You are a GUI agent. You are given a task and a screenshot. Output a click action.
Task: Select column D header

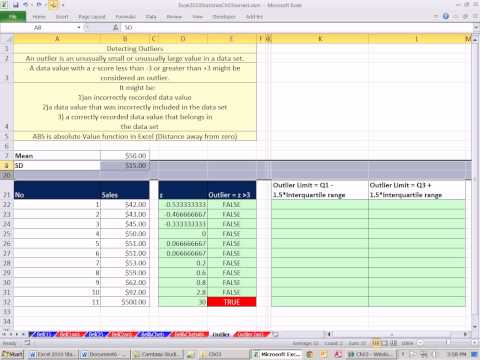point(183,39)
